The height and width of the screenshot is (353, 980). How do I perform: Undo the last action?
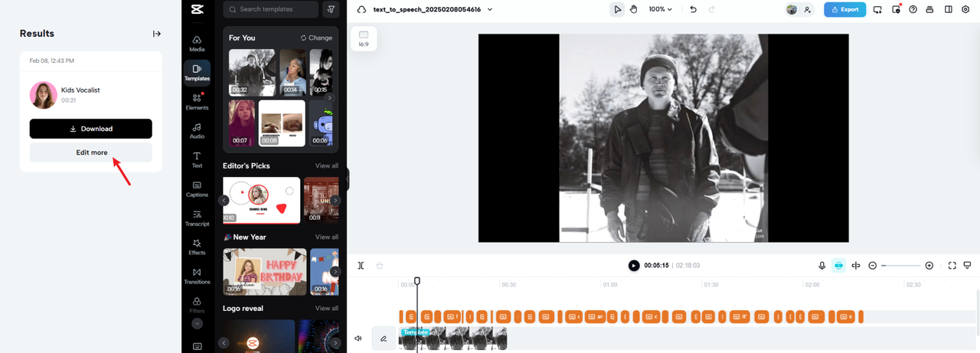tap(693, 9)
